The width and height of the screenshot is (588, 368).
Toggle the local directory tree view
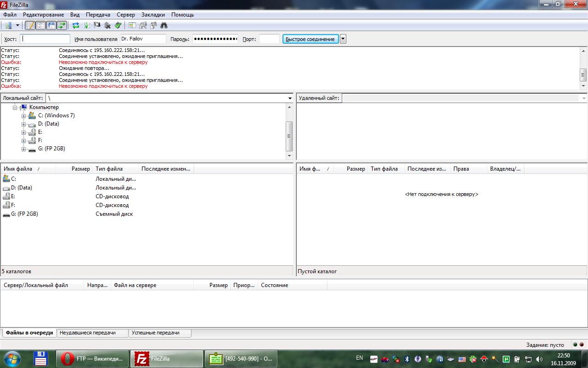[41, 26]
